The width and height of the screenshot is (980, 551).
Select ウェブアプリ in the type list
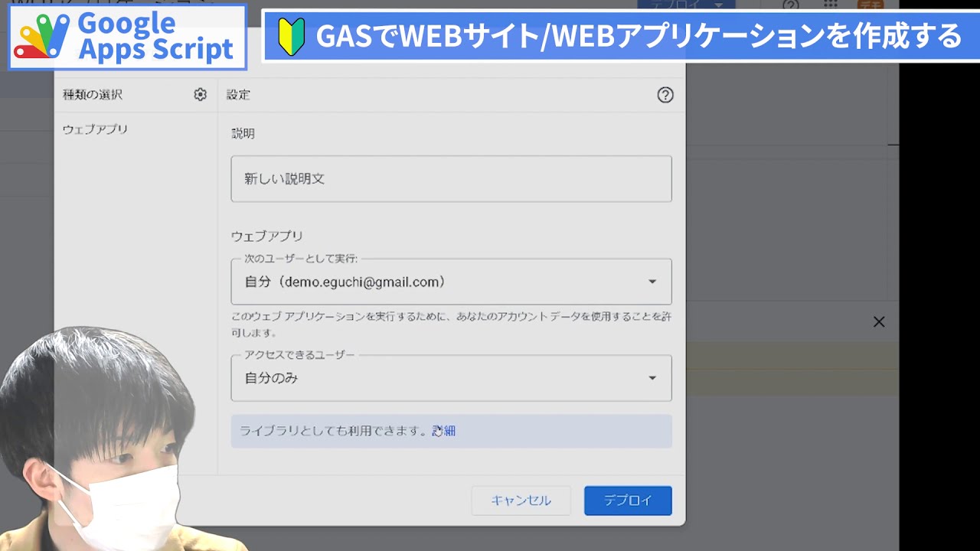[95, 129]
